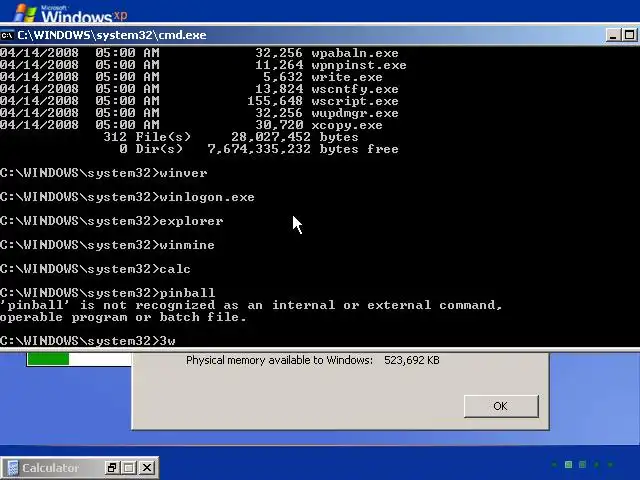640x480 pixels.
Task: Click the winlogon.exe command line
Action: pyautogui.click(x=127, y=197)
